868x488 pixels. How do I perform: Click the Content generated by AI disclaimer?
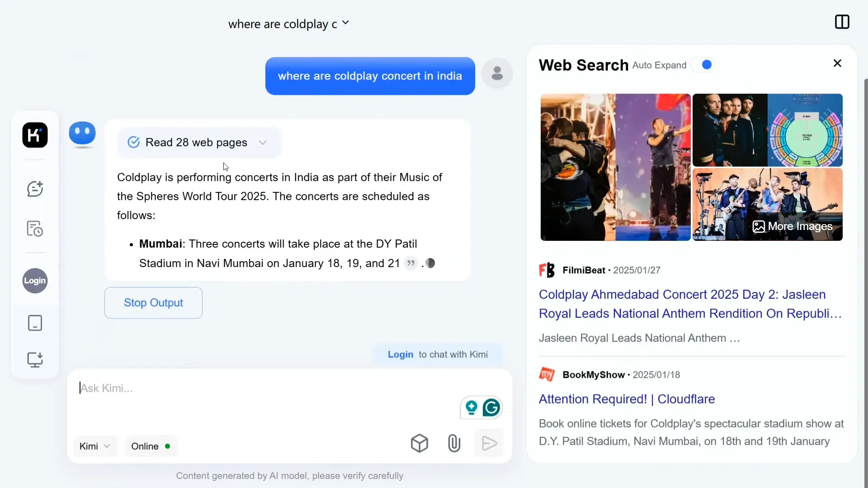(x=289, y=476)
